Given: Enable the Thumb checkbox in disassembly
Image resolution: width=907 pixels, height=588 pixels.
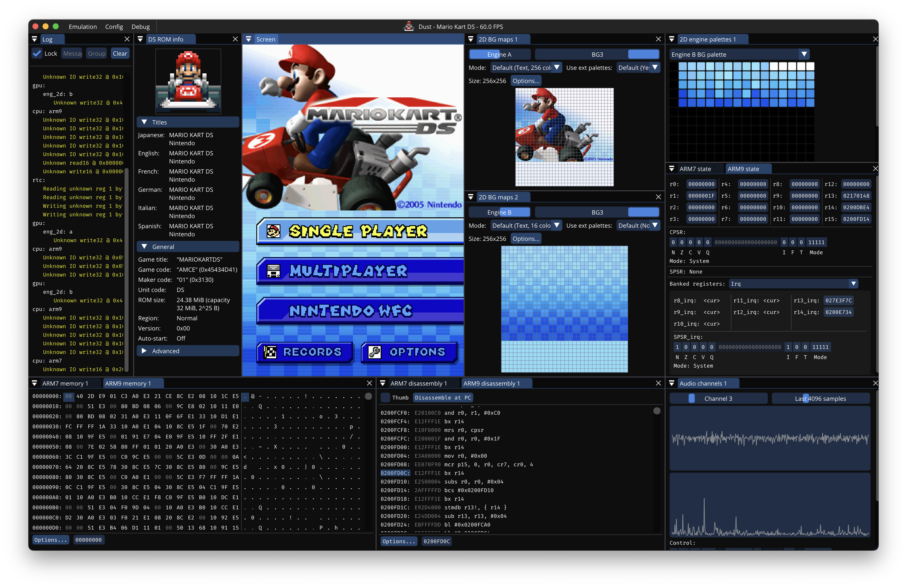Looking at the screenshot, I should [386, 397].
